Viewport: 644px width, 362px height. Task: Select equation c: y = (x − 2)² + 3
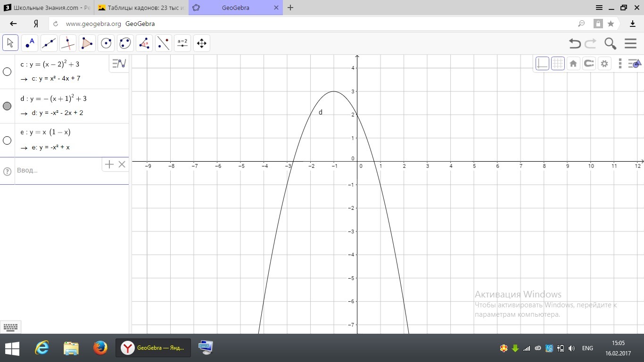click(x=50, y=64)
